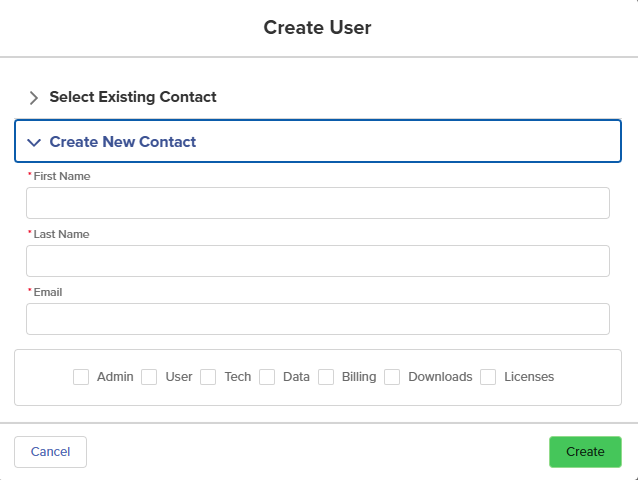Tick the Tech checkbox

coord(208,377)
